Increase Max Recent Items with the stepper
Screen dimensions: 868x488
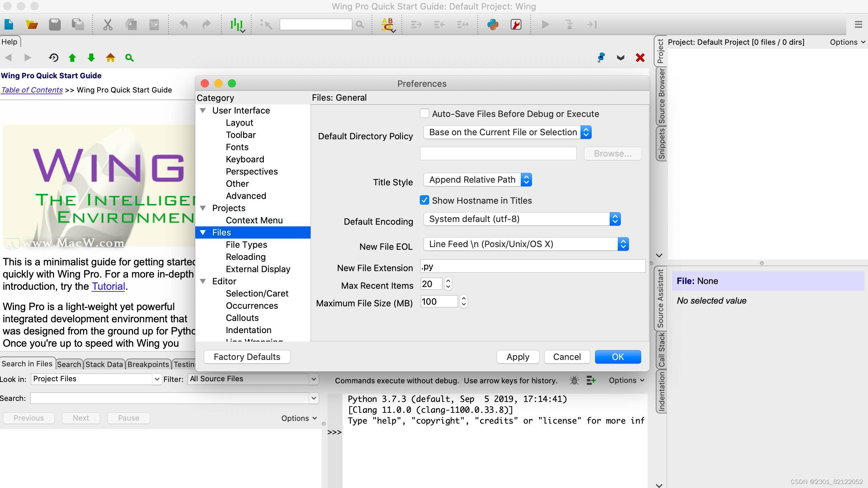click(x=448, y=281)
